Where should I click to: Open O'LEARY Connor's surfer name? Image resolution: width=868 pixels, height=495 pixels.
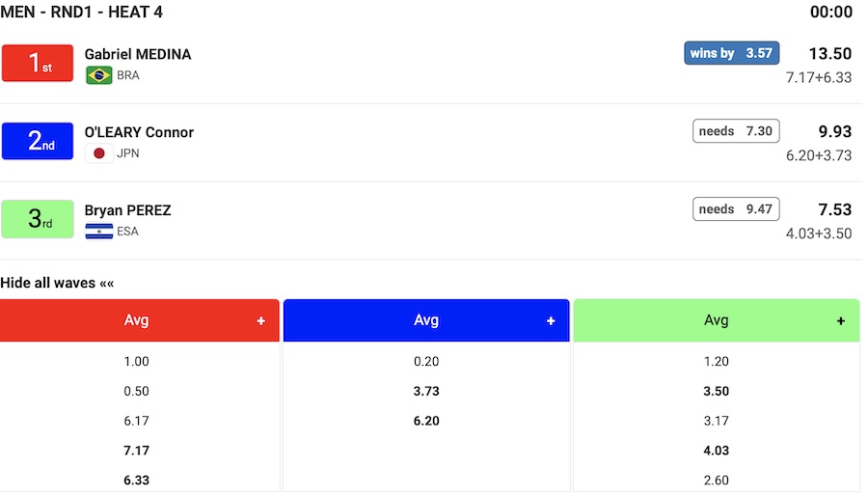coord(139,132)
